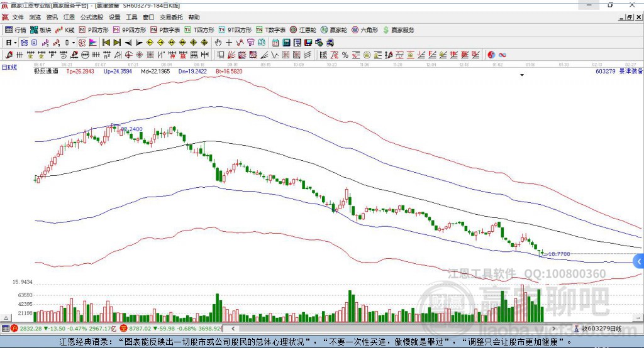
Task: Open the P数字表 tool
Action: click(165, 30)
